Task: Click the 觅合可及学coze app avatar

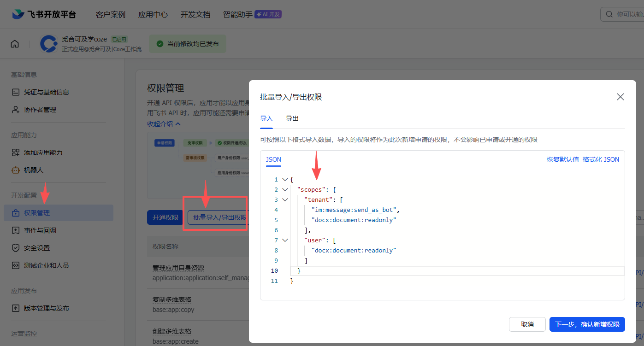Action: pyautogui.click(x=49, y=44)
